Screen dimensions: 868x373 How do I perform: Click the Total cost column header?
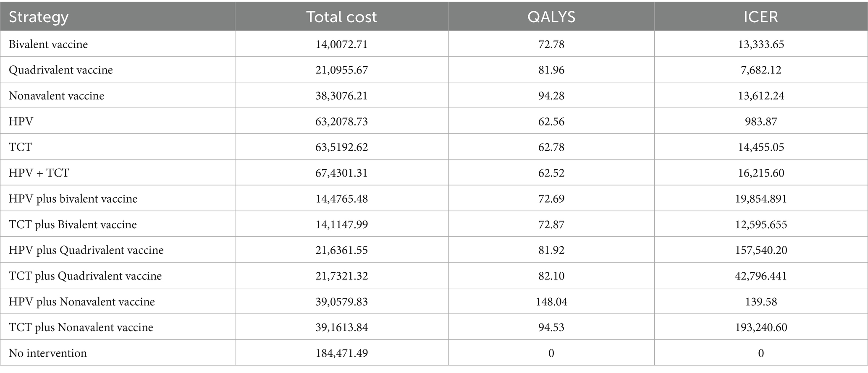(341, 17)
